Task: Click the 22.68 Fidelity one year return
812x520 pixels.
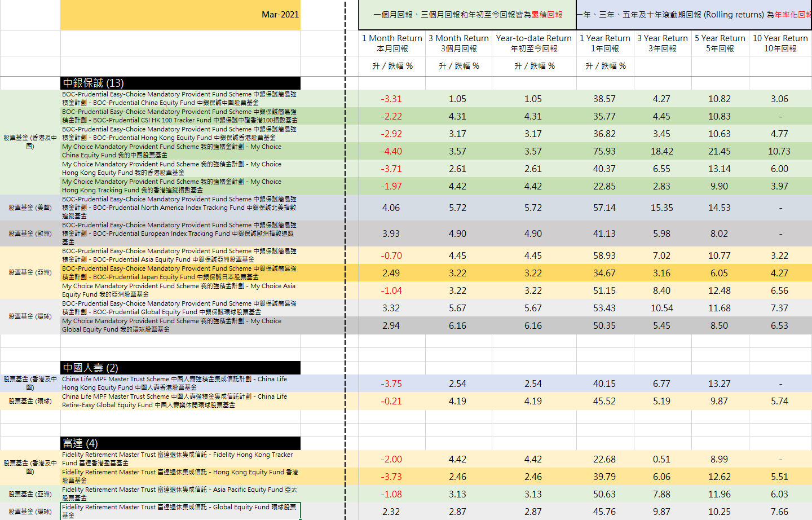Action: coord(604,459)
